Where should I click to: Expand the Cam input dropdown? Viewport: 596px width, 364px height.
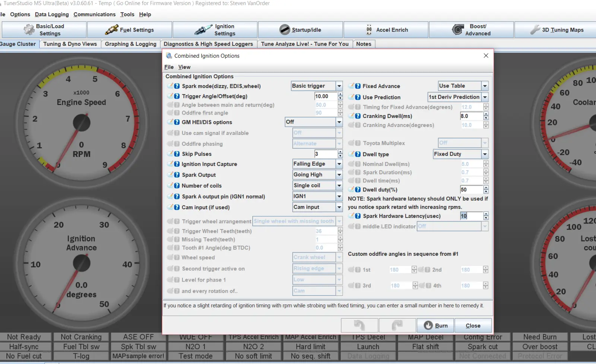339,207
